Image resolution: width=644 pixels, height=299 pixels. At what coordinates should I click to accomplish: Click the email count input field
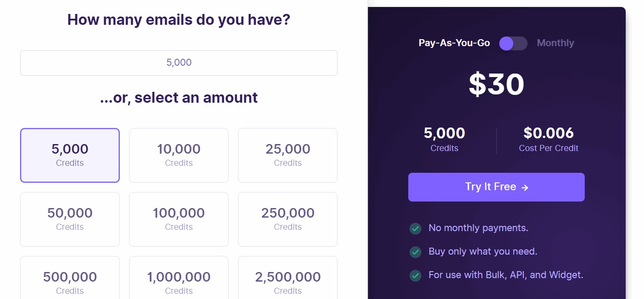(x=179, y=63)
